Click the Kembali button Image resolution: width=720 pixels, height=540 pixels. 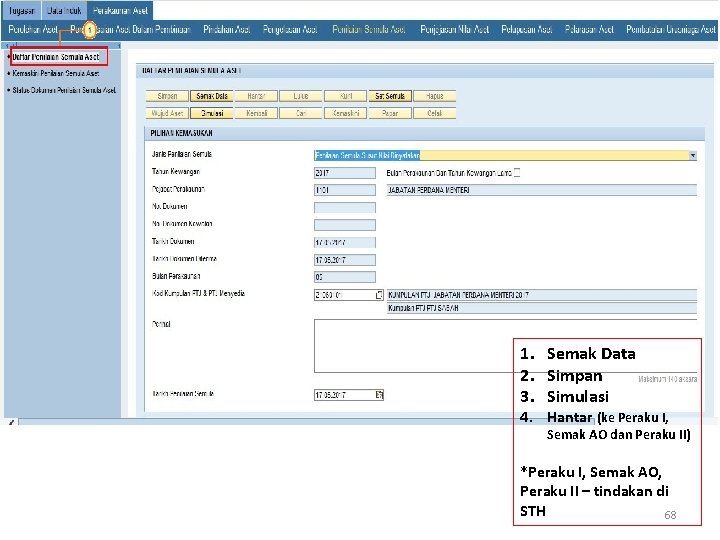[256, 113]
